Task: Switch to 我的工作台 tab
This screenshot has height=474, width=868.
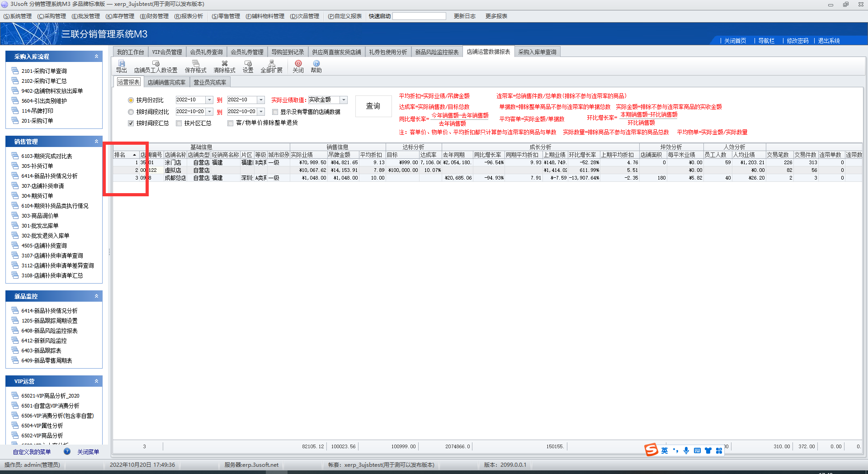Action: tap(130, 52)
